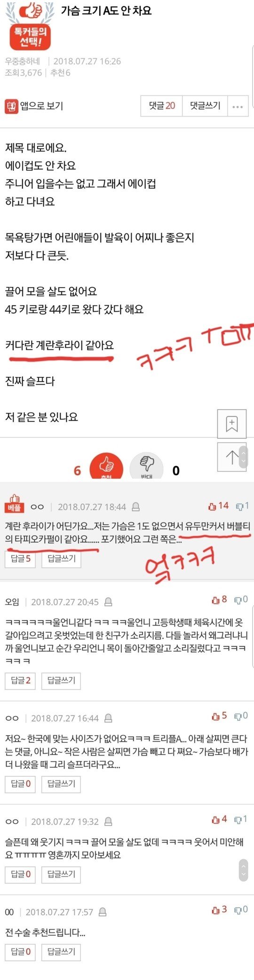Screen dimensions: 254x980
Task: Like the 16:44 comment with 5 upvotes
Action: click(220, 716)
